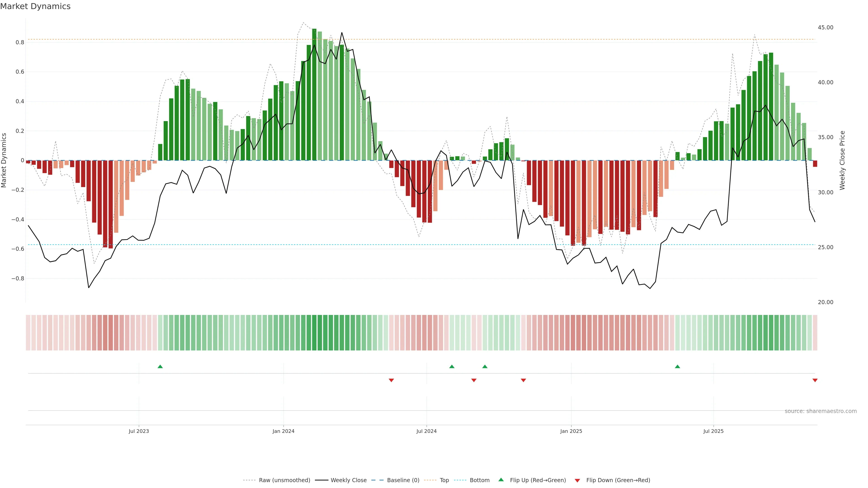Click the last red flip-down triangle before Jan 2025
The width and height of the screenshot is (868, 488).
pos(523,380)
